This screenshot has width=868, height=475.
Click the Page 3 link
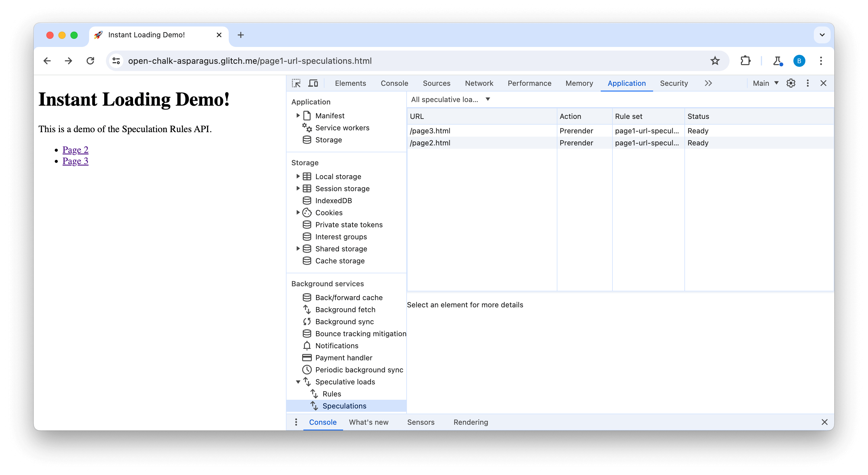[76, 161]
